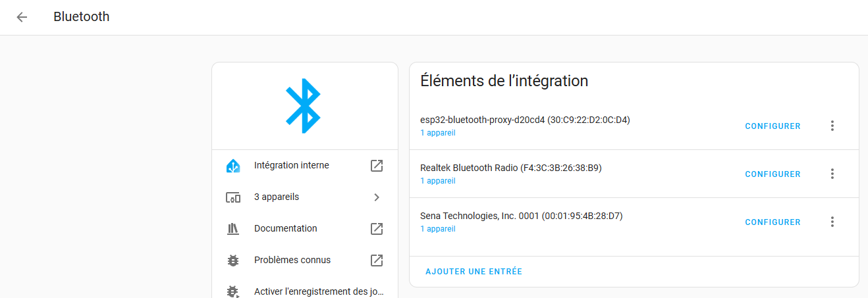Open external link icon for Documentation
Viewport: 868px width, 298px height.
coord(377,229)
